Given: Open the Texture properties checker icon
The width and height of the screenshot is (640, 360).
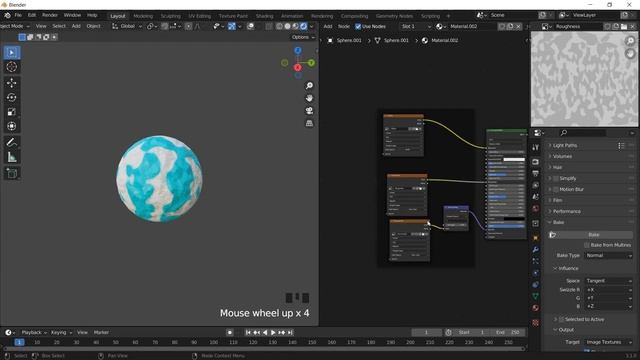Looking at the screenshot, I should [x=536, y=323].
